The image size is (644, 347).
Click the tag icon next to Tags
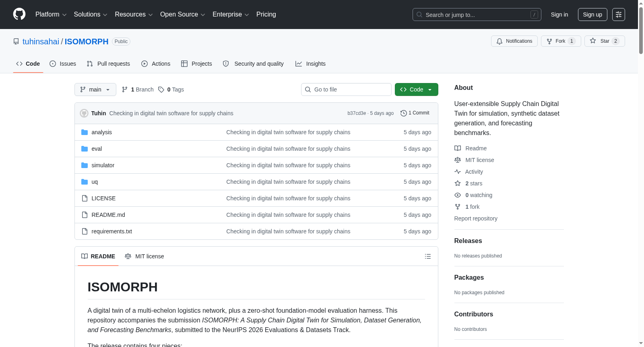(161, 89)
